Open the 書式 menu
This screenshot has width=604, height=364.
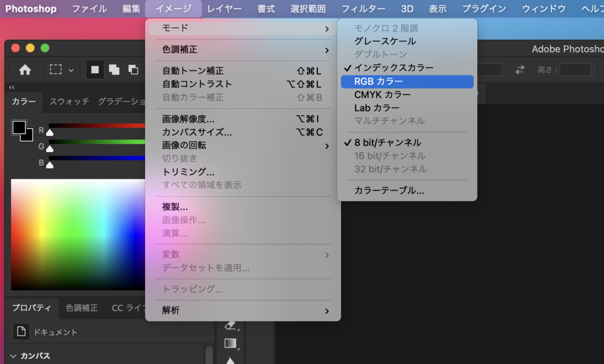point(266,8)
